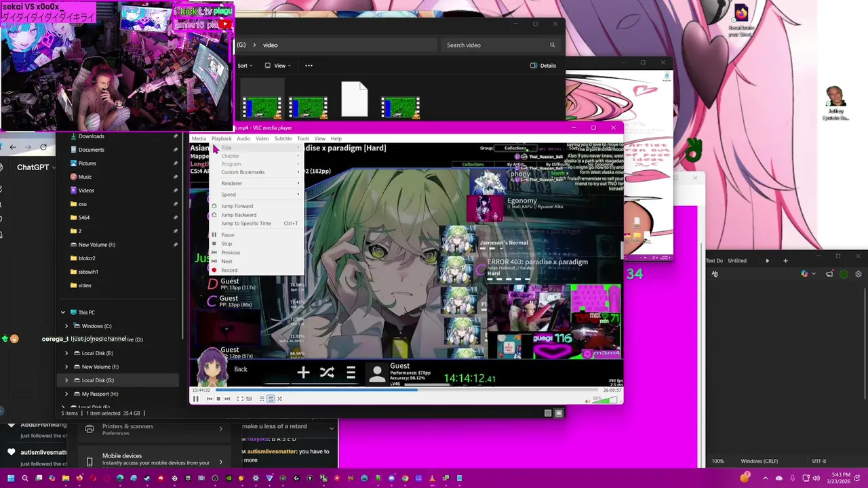Open taskbar Search
The height and width of the screenshot is (488, 868).
[25, 478]
